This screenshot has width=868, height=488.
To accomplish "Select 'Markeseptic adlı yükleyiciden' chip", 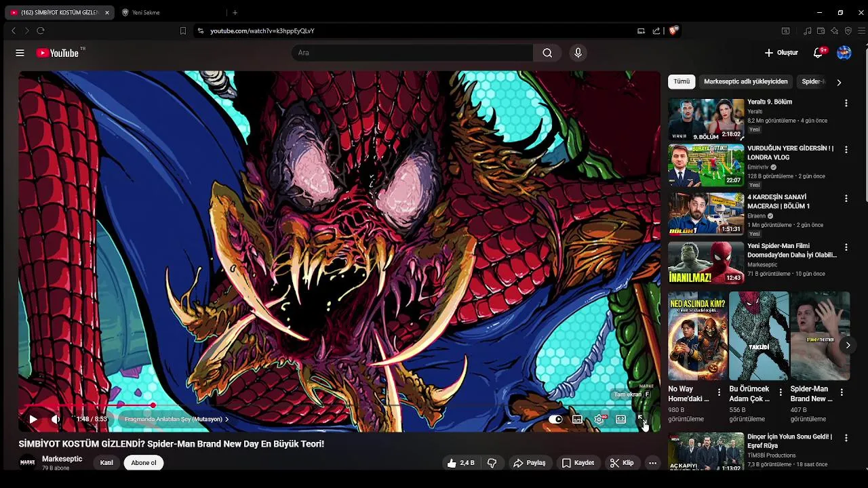I will pos(746,81).
